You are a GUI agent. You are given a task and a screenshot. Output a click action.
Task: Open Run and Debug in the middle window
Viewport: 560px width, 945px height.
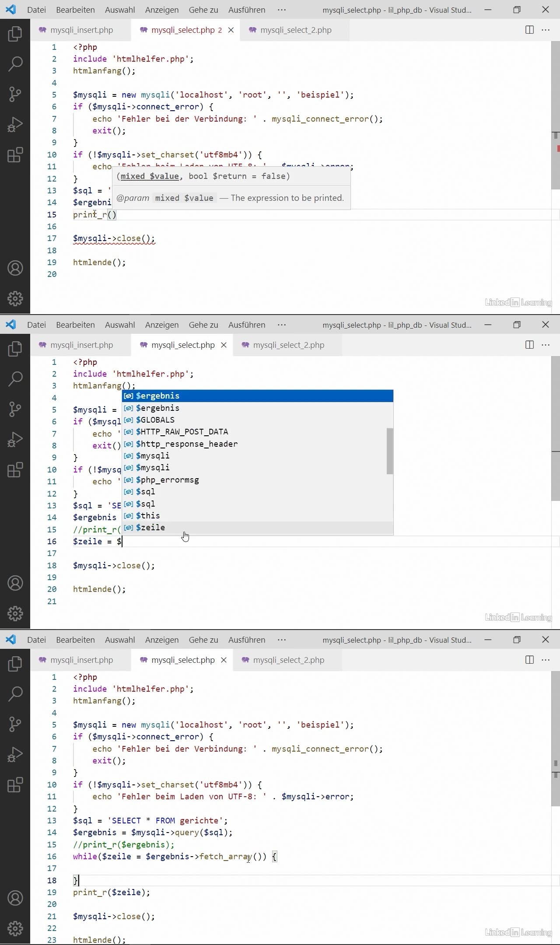(x=15, y=439)
